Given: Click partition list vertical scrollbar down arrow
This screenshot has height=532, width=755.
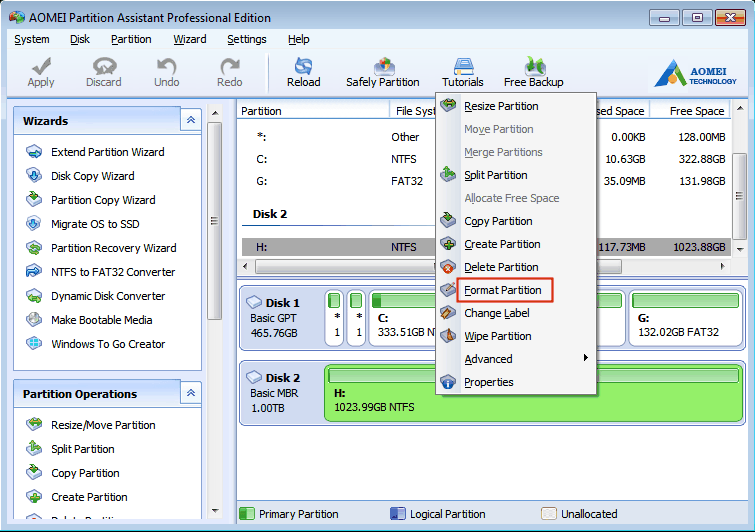Looking at the screenshot, I should point(740,249).
